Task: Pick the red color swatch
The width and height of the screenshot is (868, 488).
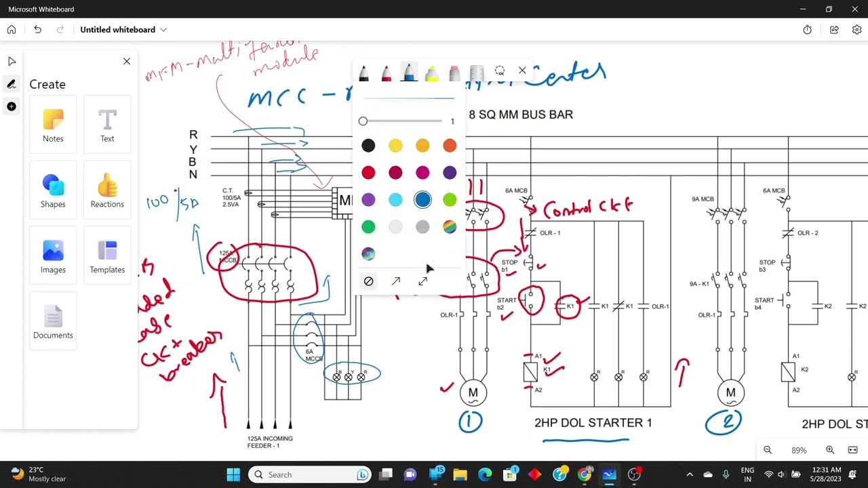Action: pos(368,173)
